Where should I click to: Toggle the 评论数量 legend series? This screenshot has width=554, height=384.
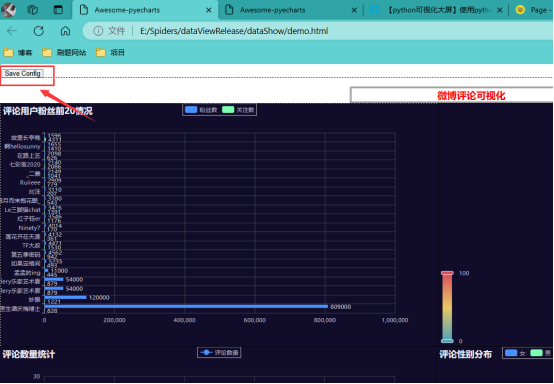219,353
